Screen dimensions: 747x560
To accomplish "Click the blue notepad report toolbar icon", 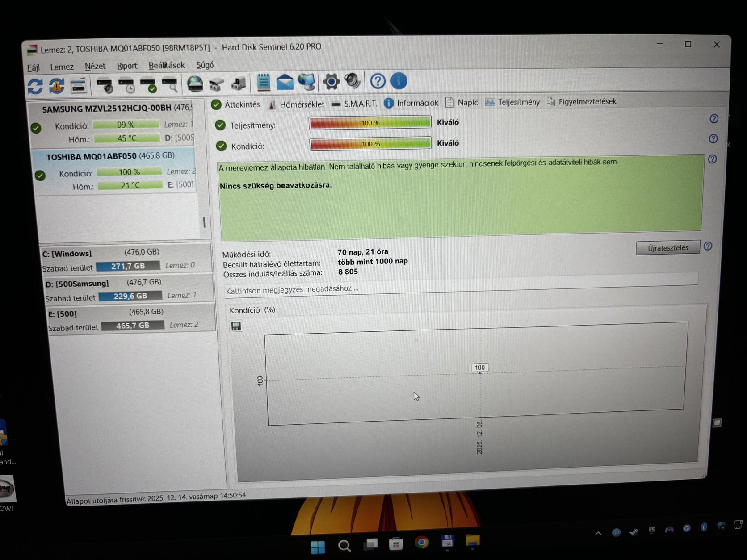I will tap(264, 82).
